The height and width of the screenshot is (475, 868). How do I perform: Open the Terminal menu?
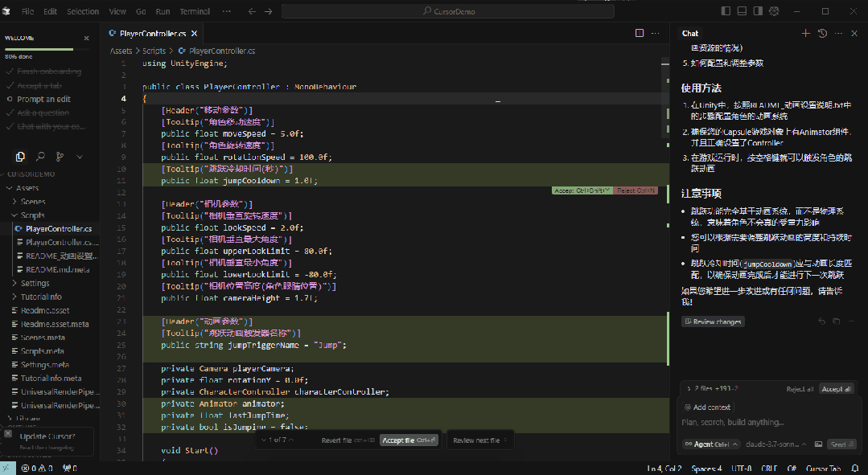click(x=194, y=12)
